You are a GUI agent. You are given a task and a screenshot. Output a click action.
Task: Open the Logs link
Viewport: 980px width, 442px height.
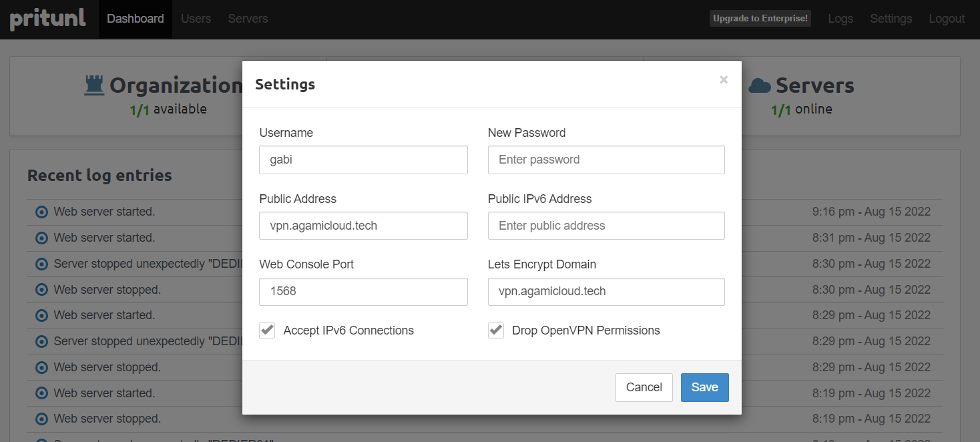(840, 19)
